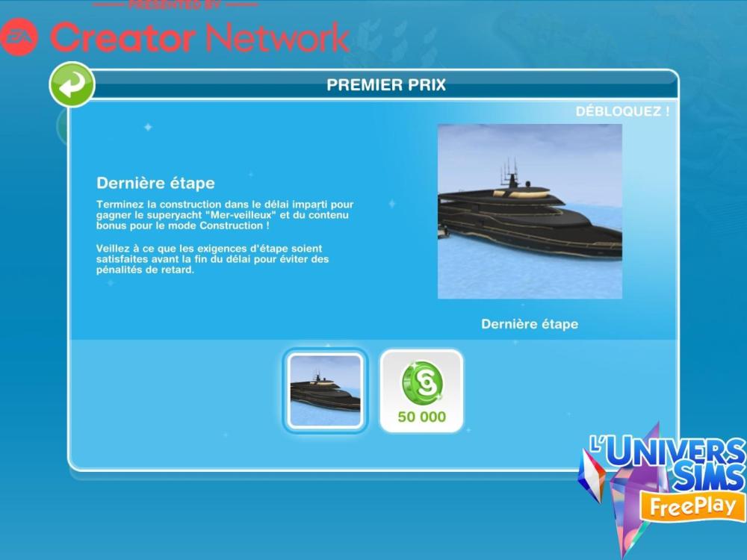The height and width of the screenshot is (560, 747).
Task: Tap the green back arrow button
Action: point(72,84)
